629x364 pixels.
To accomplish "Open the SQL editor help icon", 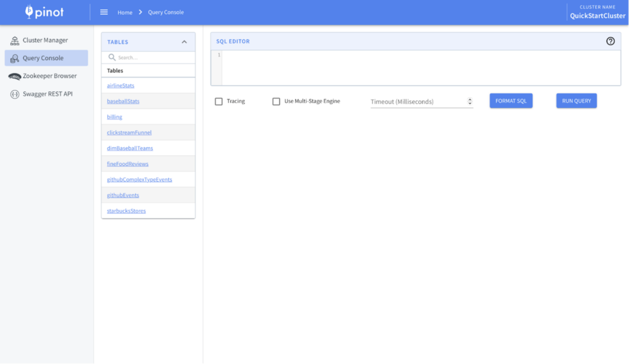I will pyautogui.click(x=610, y=41).
